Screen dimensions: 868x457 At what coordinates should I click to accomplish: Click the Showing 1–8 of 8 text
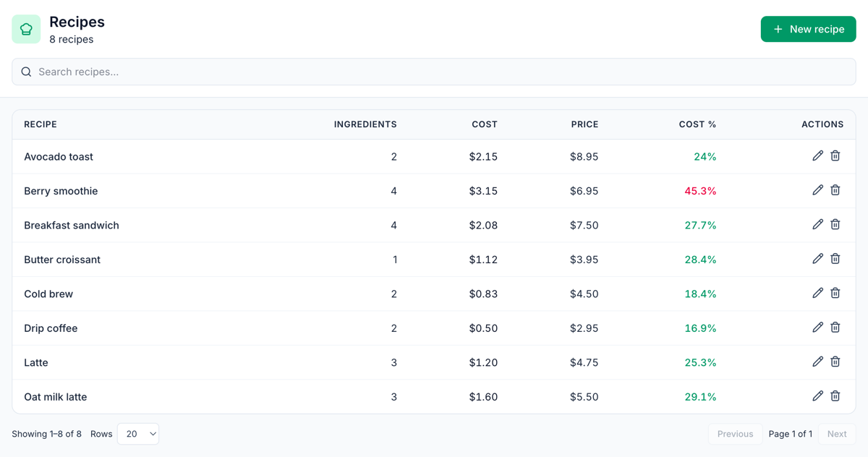(46, 434)
